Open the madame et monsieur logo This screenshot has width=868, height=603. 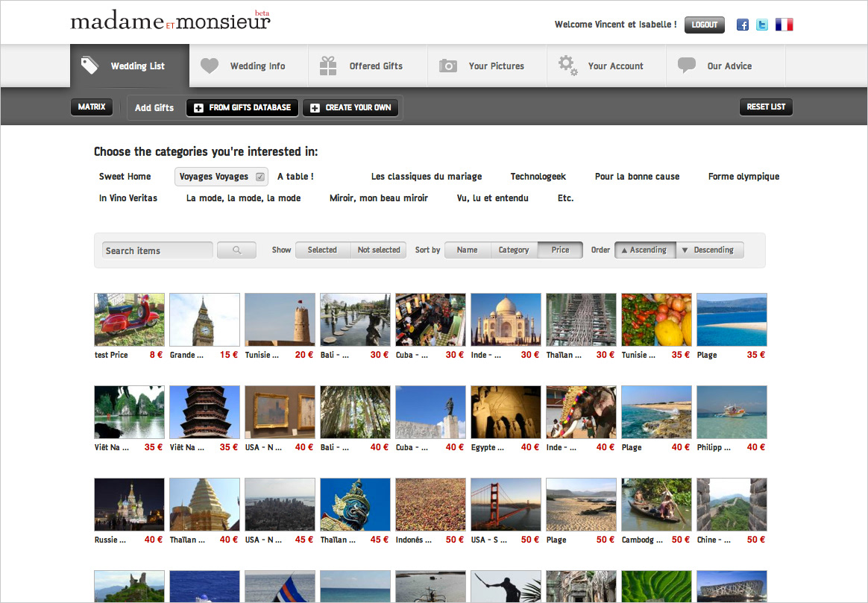(171, 21)
